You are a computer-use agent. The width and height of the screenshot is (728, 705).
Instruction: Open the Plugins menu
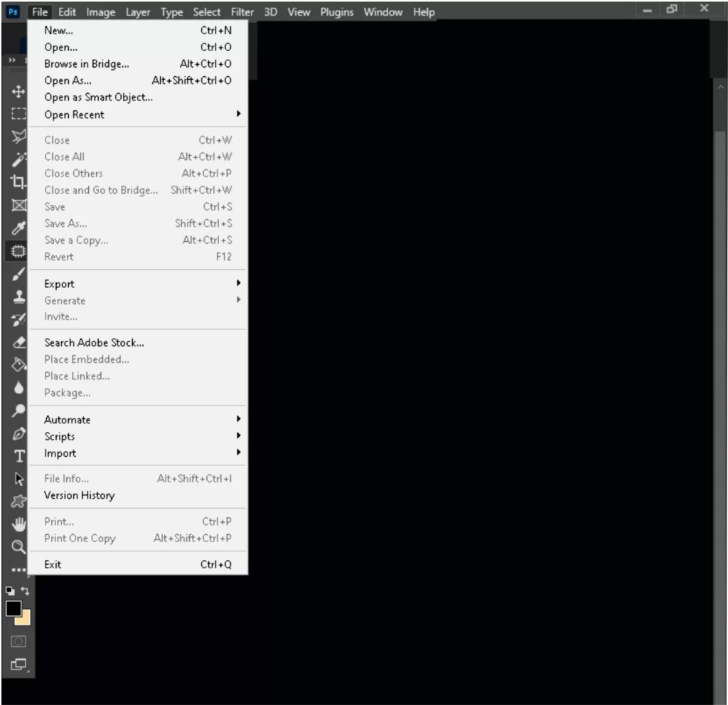pyautogui.click(x=336, y=11)
